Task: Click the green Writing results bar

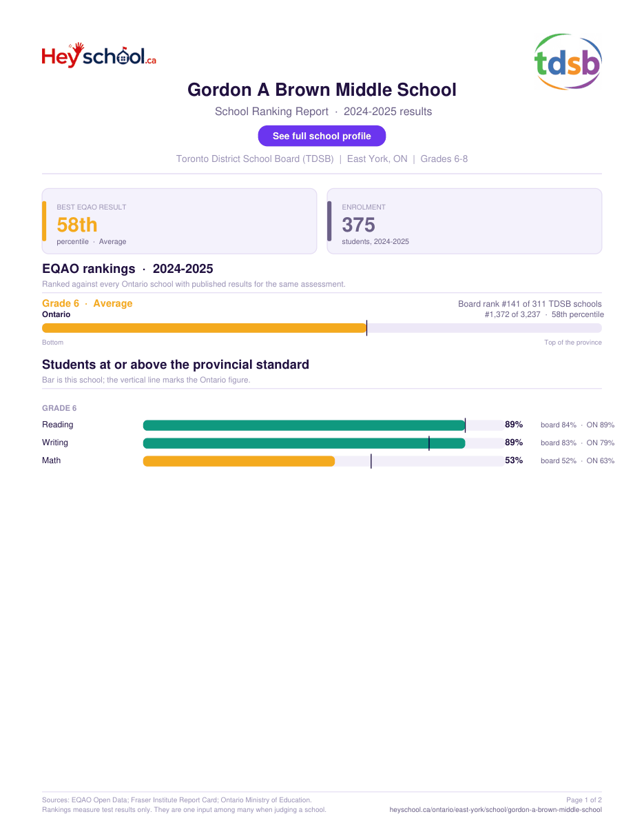Action: (x=304, y=443)
